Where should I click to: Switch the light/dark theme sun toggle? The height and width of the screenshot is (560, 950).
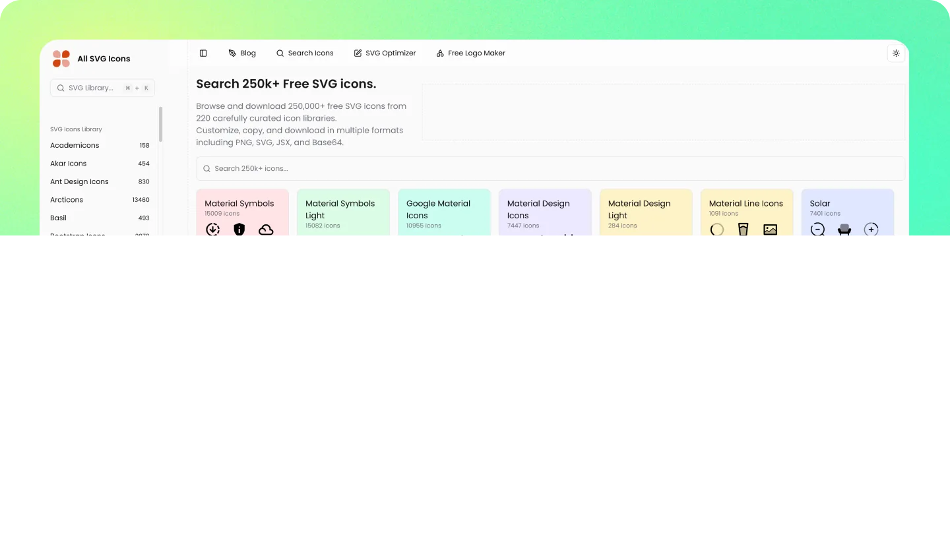click(896, 53)
